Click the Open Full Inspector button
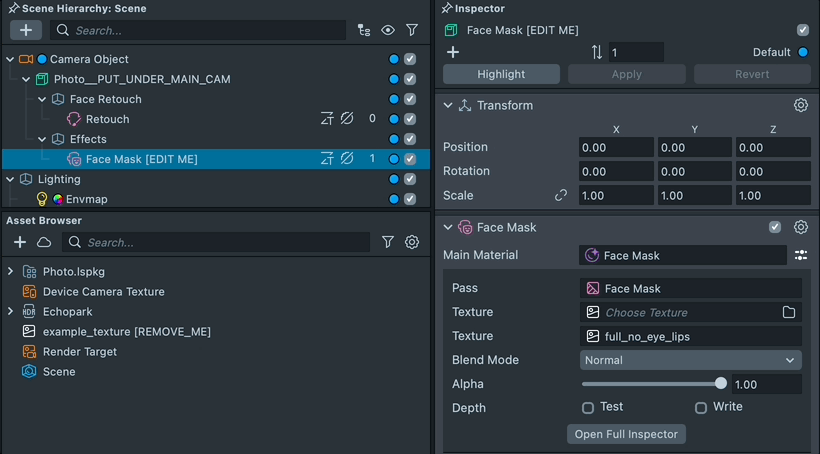 coord(626,434)
